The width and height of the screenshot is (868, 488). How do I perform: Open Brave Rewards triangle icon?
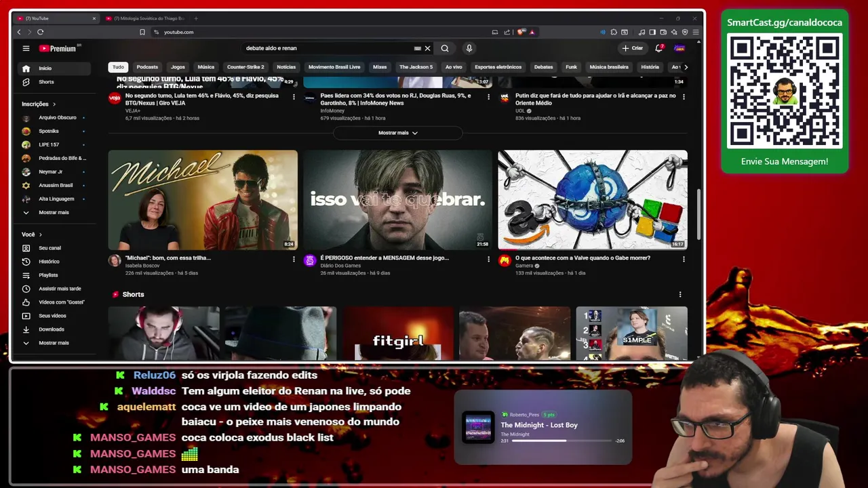[x=532, y=32]
